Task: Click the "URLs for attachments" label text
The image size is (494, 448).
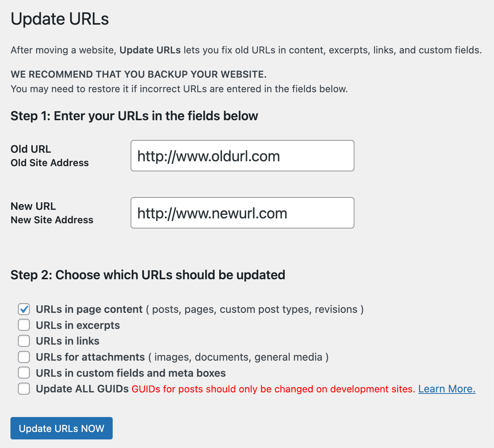Action: (90, 357)
